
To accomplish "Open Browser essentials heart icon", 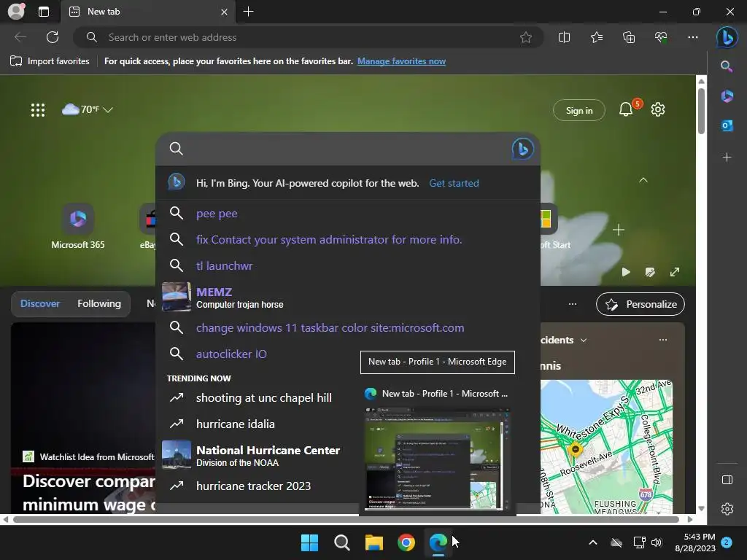I will pyautogui.click(x=661, y=37).
